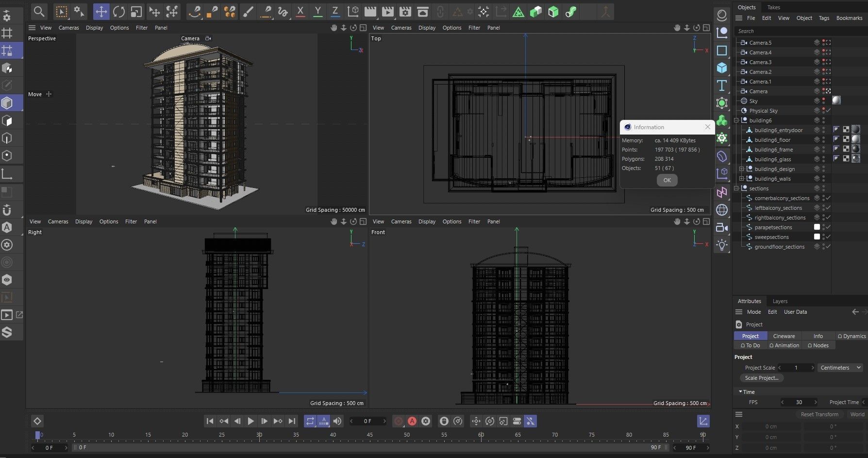Close the Information dialog
This screenshot has width=868, height=458.
click(x=707, y=127)
